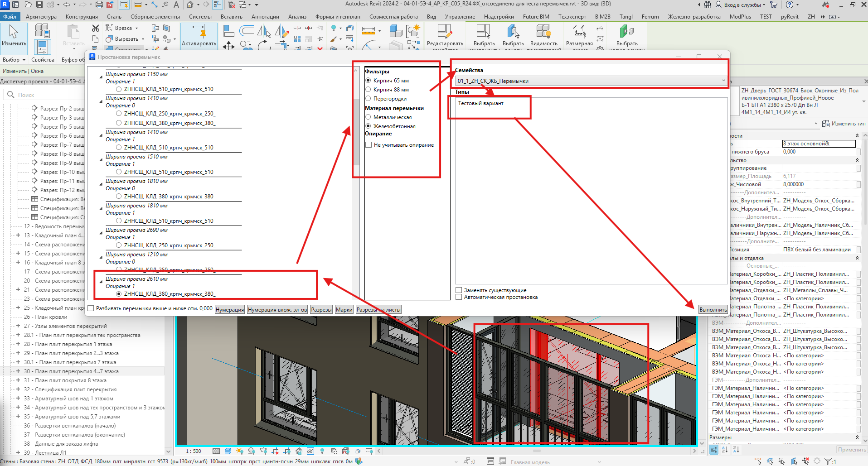Switch to Архитектура ribbon tab

point(41,17)
